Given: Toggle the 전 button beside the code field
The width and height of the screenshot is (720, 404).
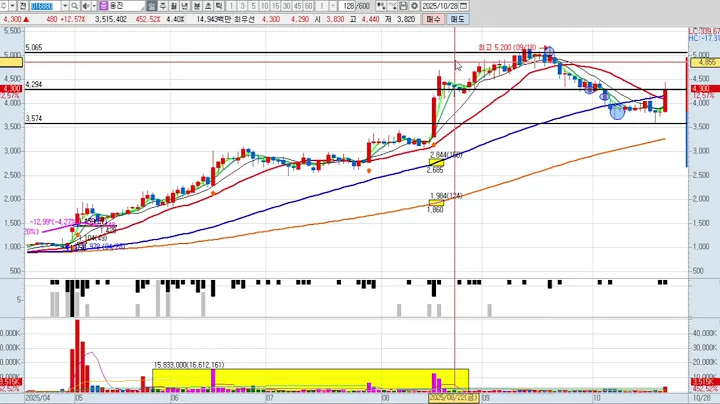Looking at the screenshot, I should pos(23,6).
